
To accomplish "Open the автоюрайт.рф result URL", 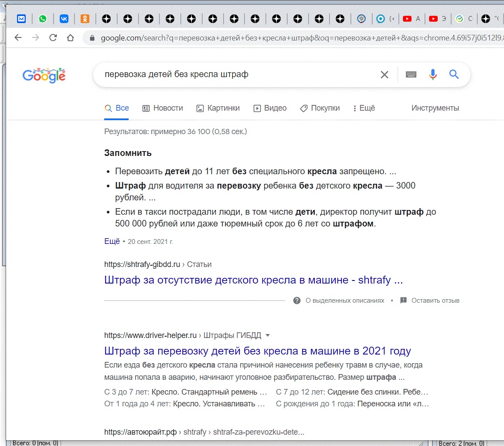I will tap(204, 432).
